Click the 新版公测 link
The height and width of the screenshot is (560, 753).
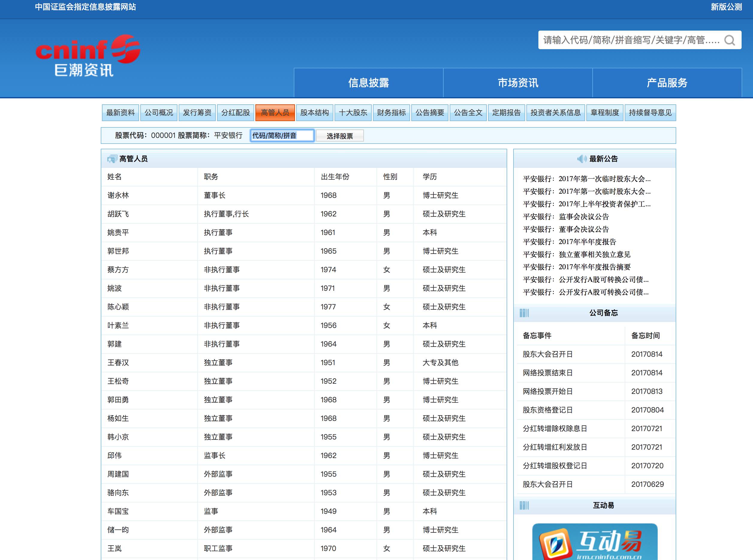pyautogui.click(x=726, y=7)
